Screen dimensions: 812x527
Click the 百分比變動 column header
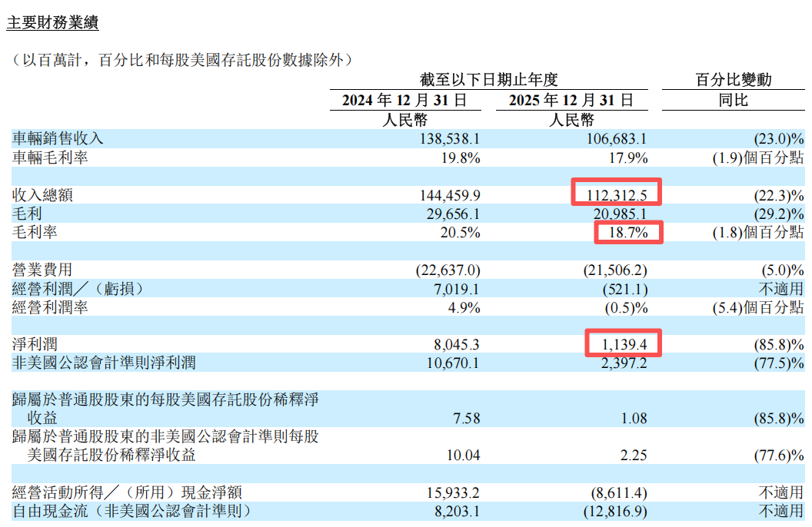733,80
